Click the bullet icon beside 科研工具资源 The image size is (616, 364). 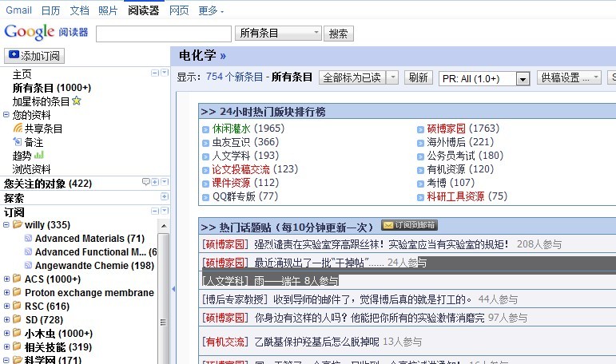(x=420, y=197)
